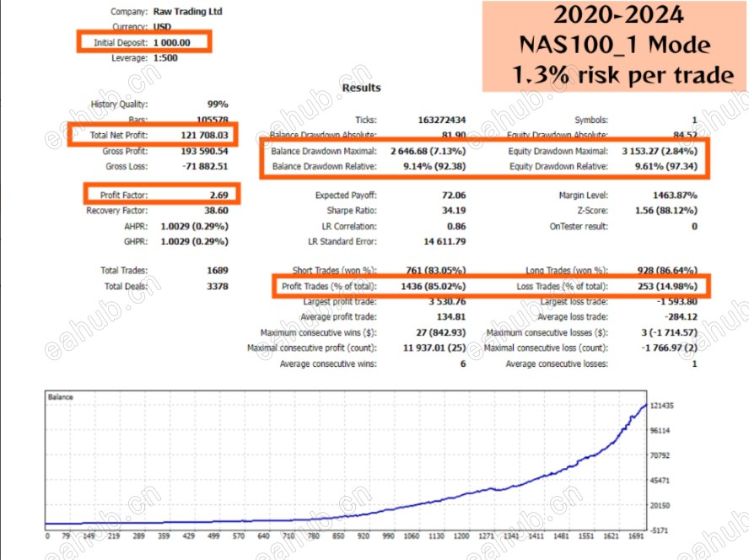Click the Balance label in the chart

(61, 397)
